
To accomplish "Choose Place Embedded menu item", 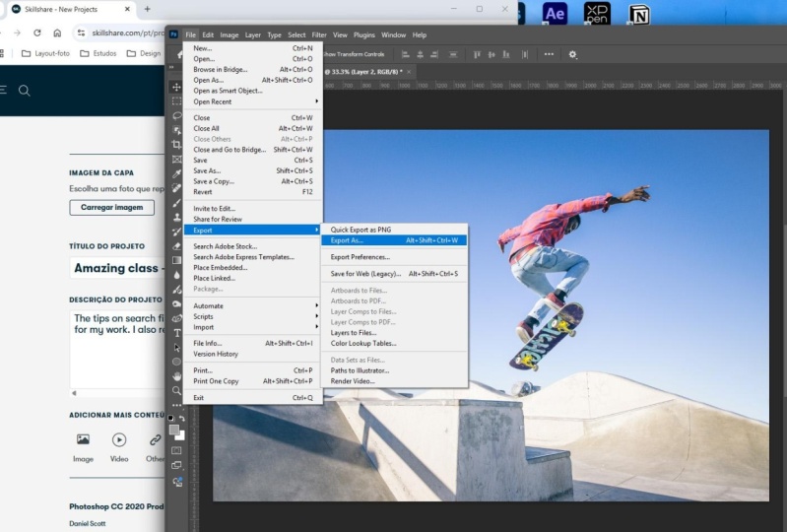I will 252,268.
